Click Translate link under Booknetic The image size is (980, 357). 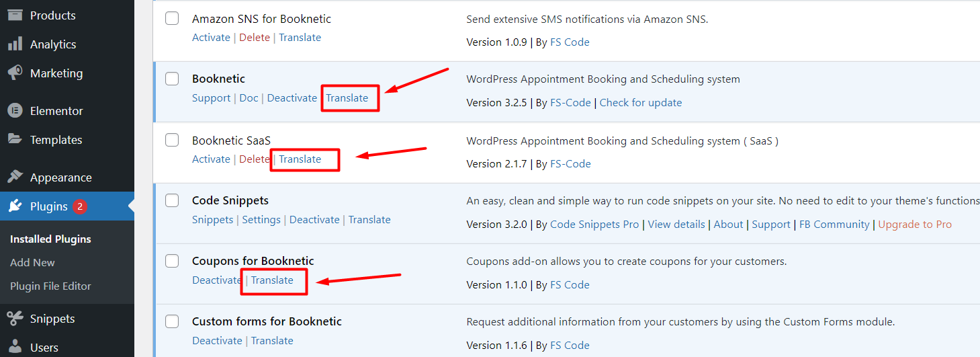[x=347, y=98]
